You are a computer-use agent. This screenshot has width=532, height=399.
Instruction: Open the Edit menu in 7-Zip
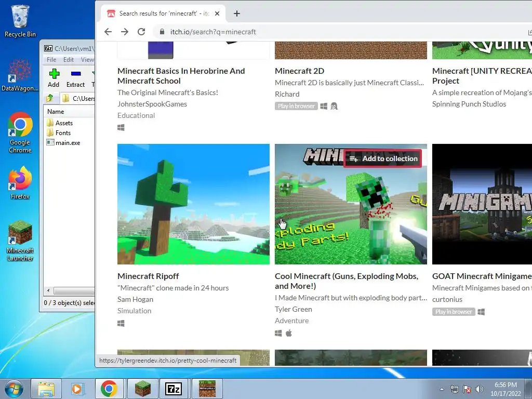(69, 60)
